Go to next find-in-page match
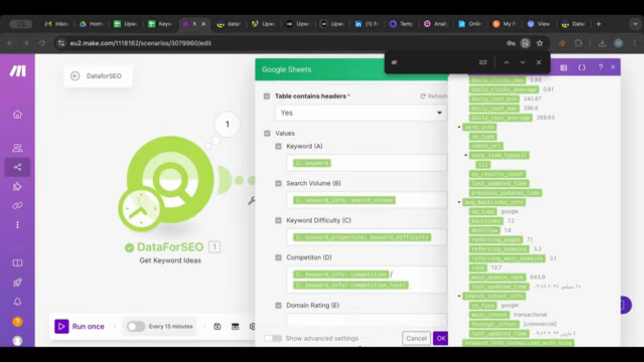The width and height of the screenshot is (644, 362). pyautogui.click(x=523, y=62)
